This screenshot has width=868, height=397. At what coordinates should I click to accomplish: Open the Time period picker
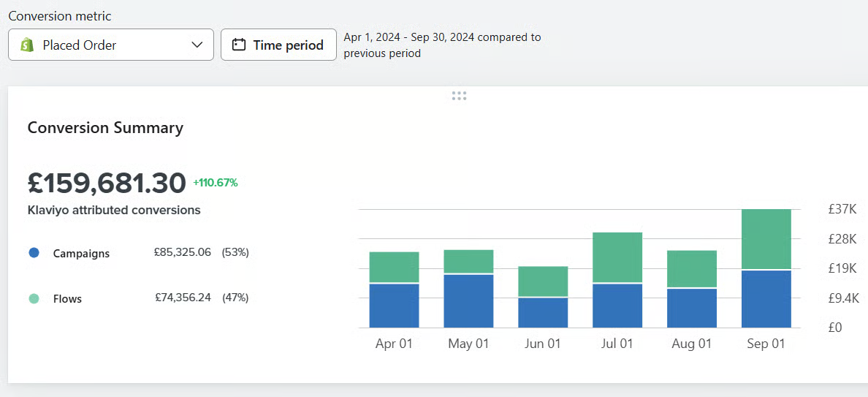(278, 45)
